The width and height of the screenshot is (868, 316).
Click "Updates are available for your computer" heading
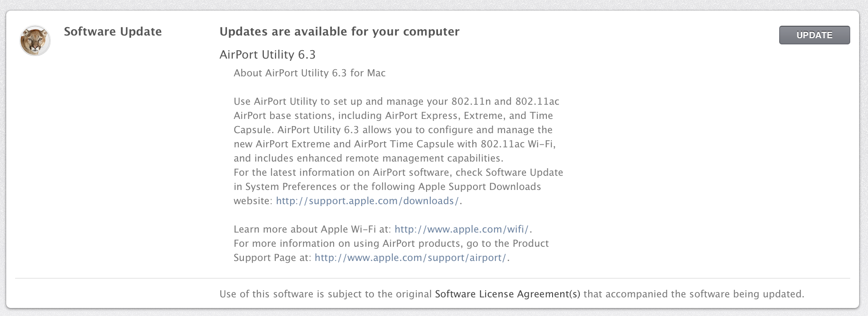click(339, 32)
